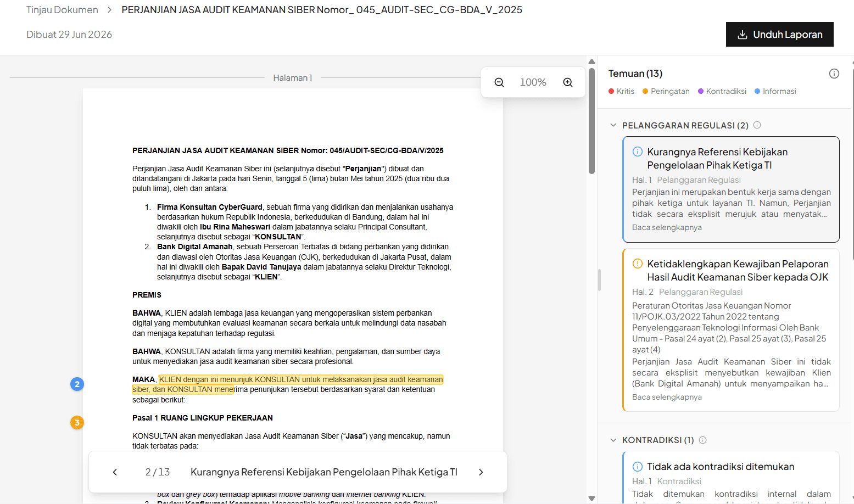Click the document viewer vertical scrollbar
Viewport: 854px width, 504px height.
point(591,121)
